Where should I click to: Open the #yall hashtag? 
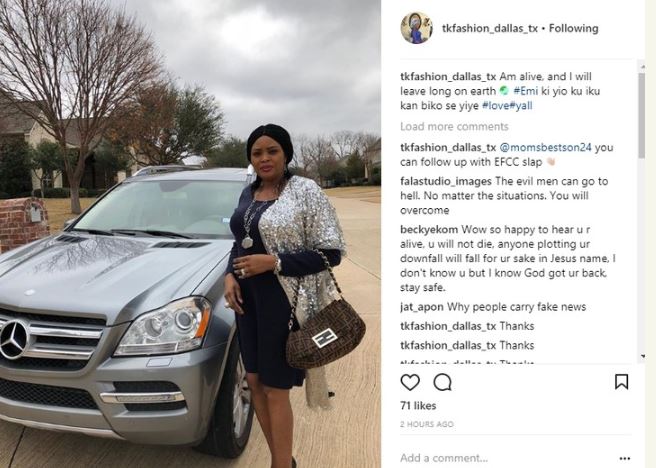click(520, 105)
